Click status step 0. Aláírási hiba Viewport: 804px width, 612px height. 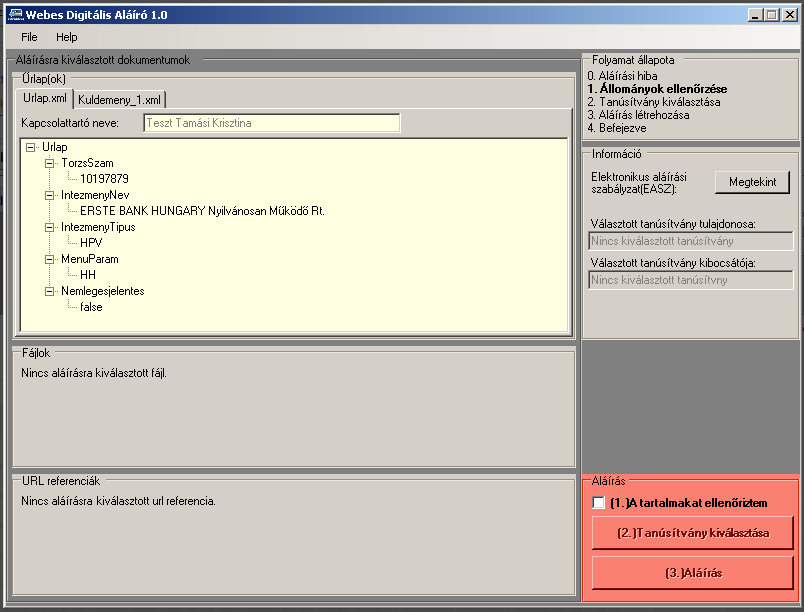tap(622, 76)
